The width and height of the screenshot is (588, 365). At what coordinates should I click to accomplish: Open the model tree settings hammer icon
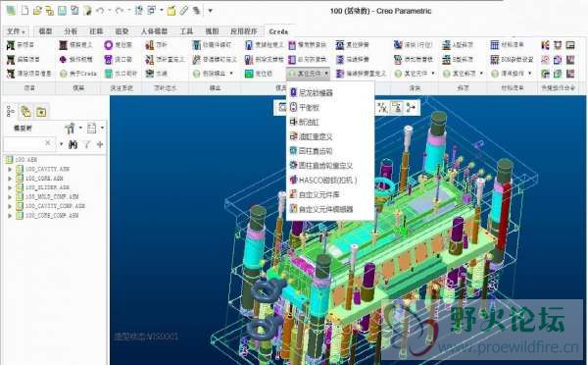coord(70,129)
